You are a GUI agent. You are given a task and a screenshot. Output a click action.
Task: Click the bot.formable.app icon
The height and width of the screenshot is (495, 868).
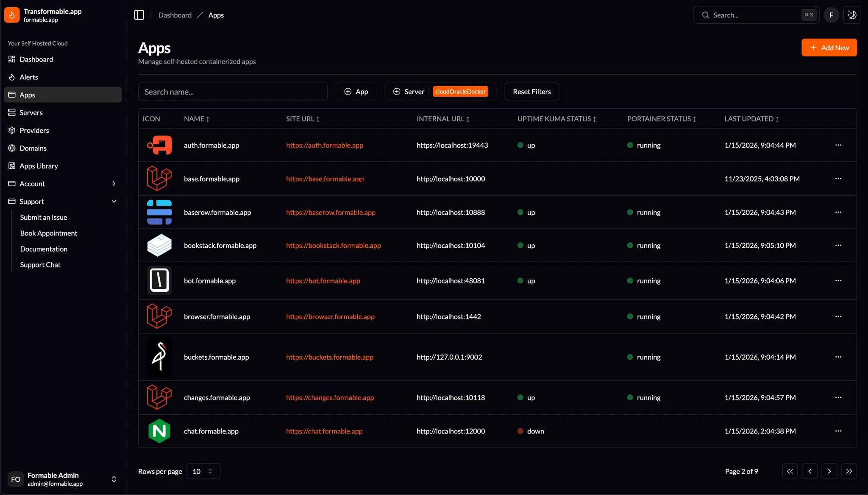pyautogui.click(x=159, y=281)
